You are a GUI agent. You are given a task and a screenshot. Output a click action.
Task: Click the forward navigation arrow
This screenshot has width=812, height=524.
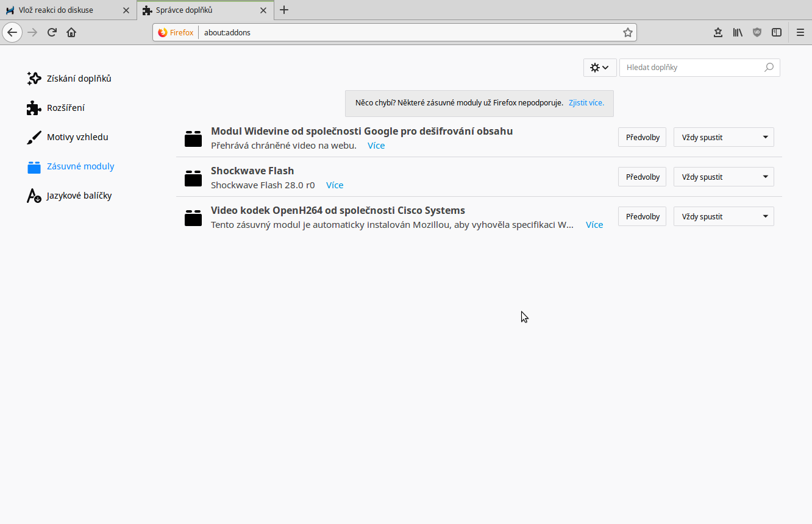32,32
